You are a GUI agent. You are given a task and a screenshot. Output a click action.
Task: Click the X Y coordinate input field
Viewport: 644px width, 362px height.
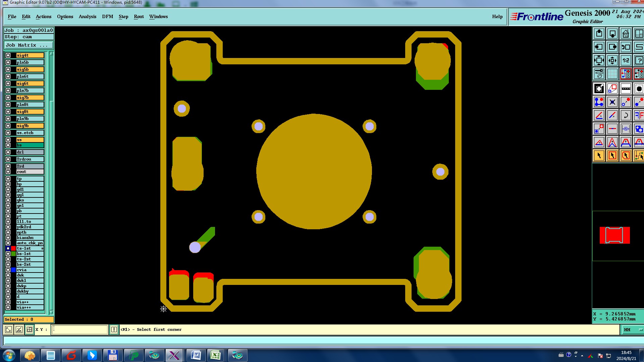(x=80, y=330)
